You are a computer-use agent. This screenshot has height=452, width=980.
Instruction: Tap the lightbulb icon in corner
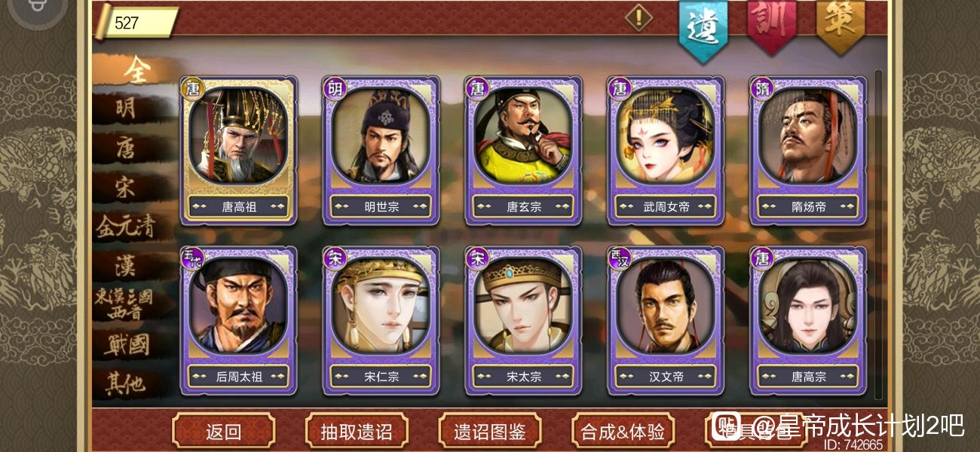tap(36, 9)
